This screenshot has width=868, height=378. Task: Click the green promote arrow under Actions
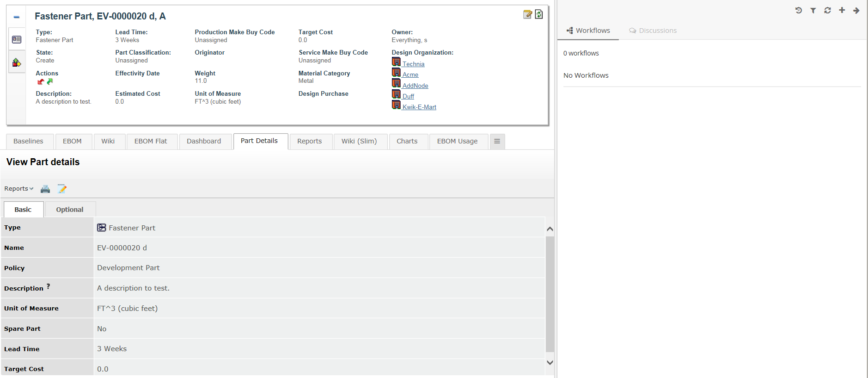[x=50, y=81]
